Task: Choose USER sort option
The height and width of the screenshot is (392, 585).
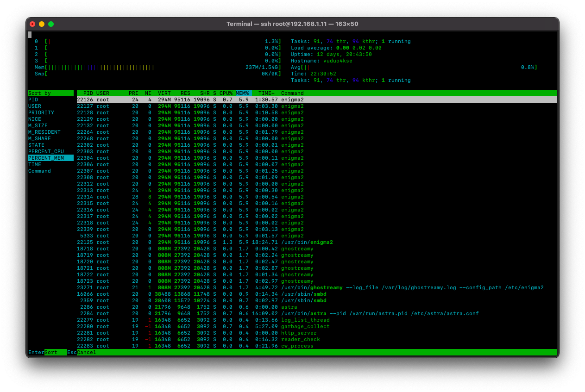Action: click(x=35, y=106)
